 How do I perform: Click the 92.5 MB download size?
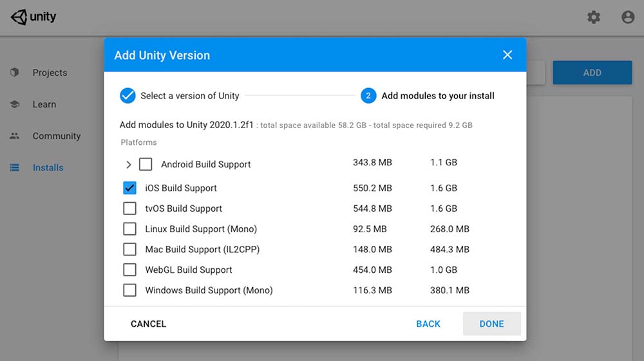click(x=370, y=229)
